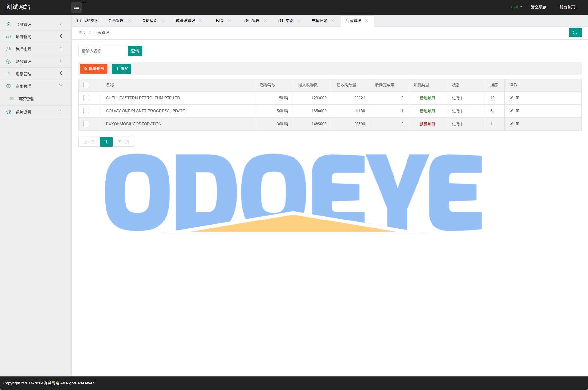Switch to the 我的桌面 tab
This screenshot has height=390, width=588.
point(88,20)
